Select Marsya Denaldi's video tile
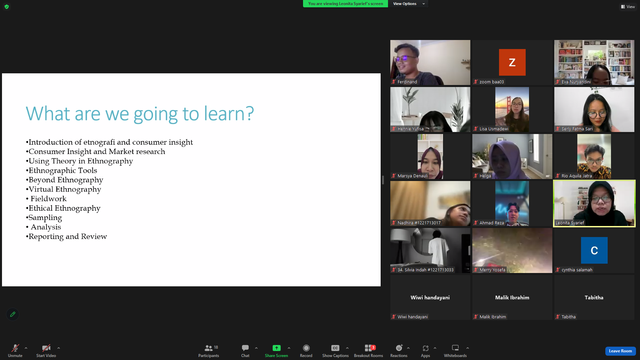This screenshot has width=640, height=360. coord(430,157)
